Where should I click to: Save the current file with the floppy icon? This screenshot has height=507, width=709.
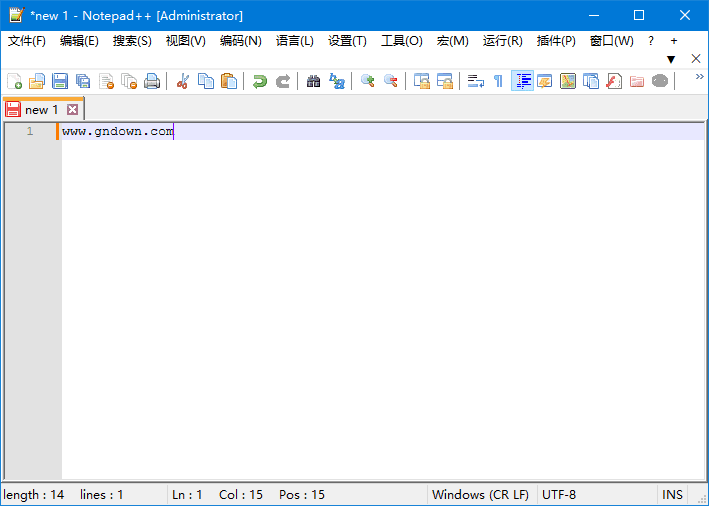[x=60, y=81]
